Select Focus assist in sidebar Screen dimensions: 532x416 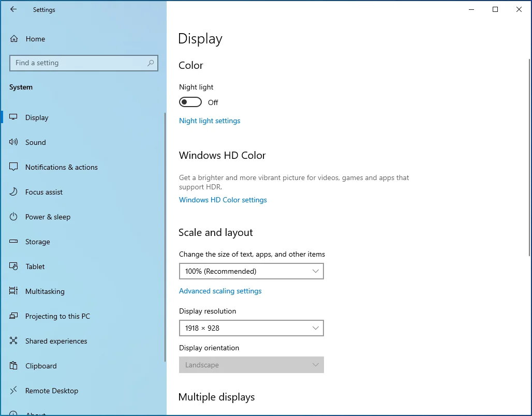coord(83,192)
